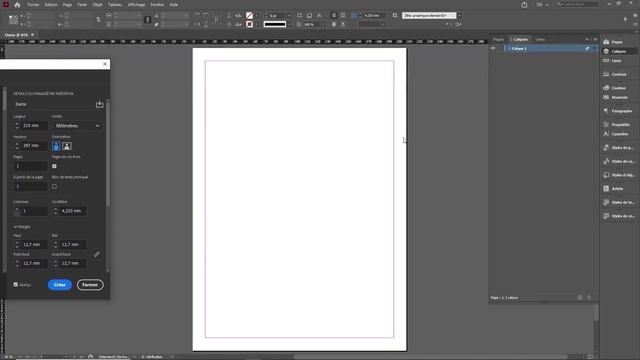This screenshot has width=640, height=360.
Task: Click the fill color swatch in control bar
Action: [249, 16]
